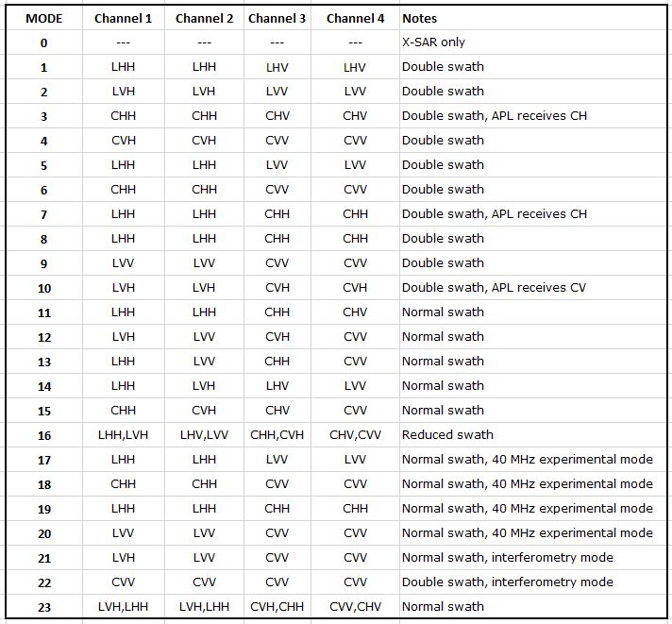Click LHV,LVV cell in Channel 2 column

coord(204,435)
